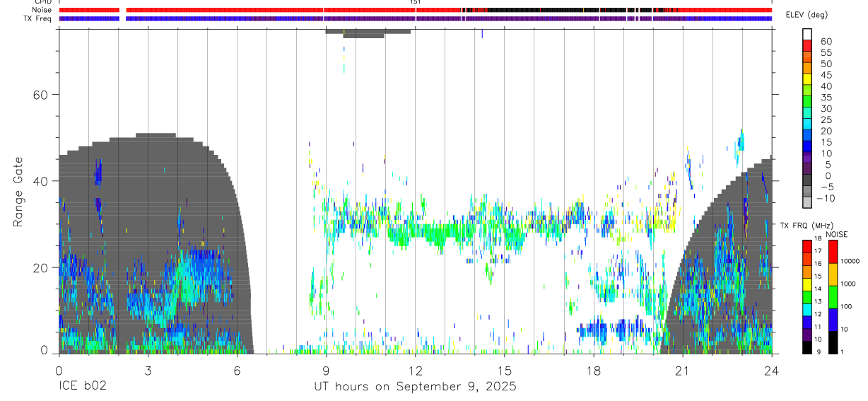The height and width of the screenshot is (401, 868).
Task: Click the 'Range Gate' y-axis label
Action: 18,192
